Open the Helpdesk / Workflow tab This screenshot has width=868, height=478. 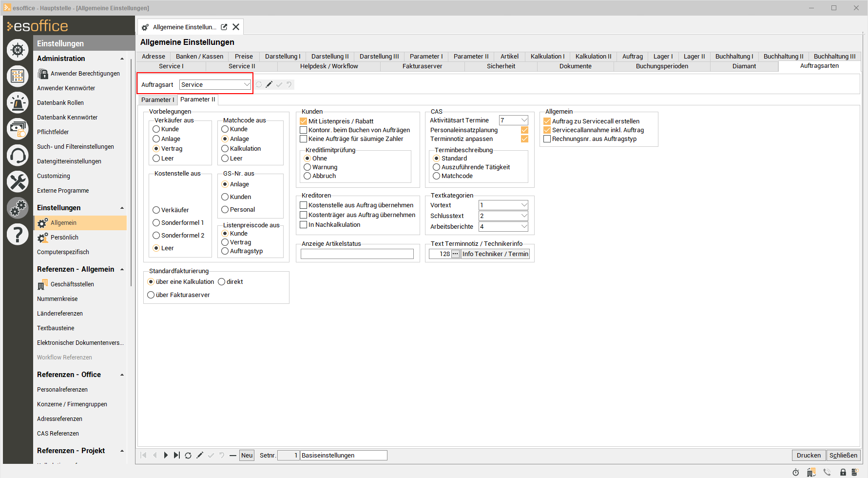[329, 66]
